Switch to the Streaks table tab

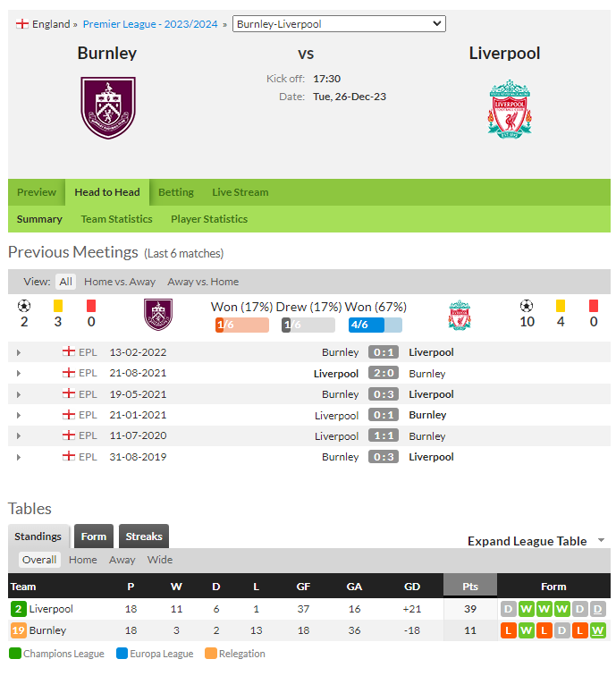click(144, 537)
